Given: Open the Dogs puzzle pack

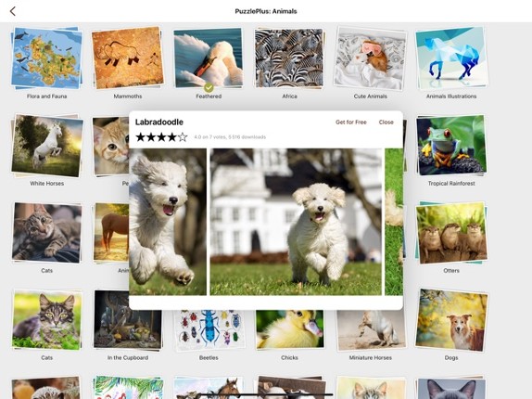Looking at the screenshot, I should pyautogui.click(x=451, y=320).
